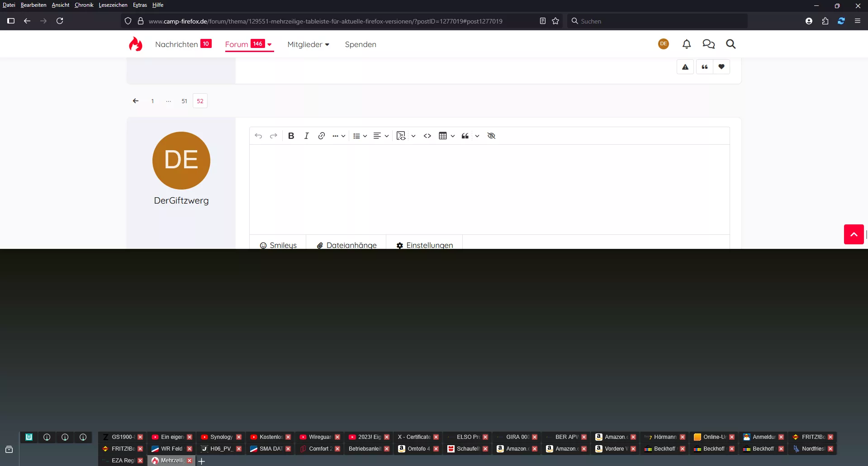Select current page 52 in pagination

[x=200, y=101]
